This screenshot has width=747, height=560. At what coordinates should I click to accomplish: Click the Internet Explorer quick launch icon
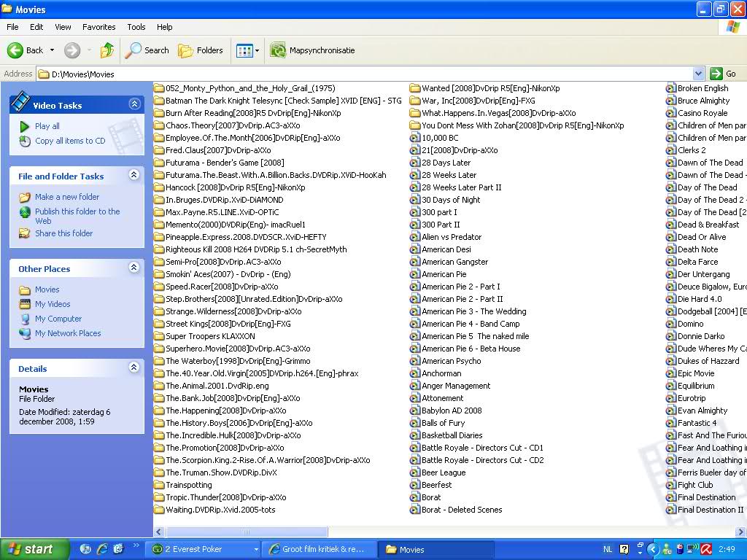102,549
